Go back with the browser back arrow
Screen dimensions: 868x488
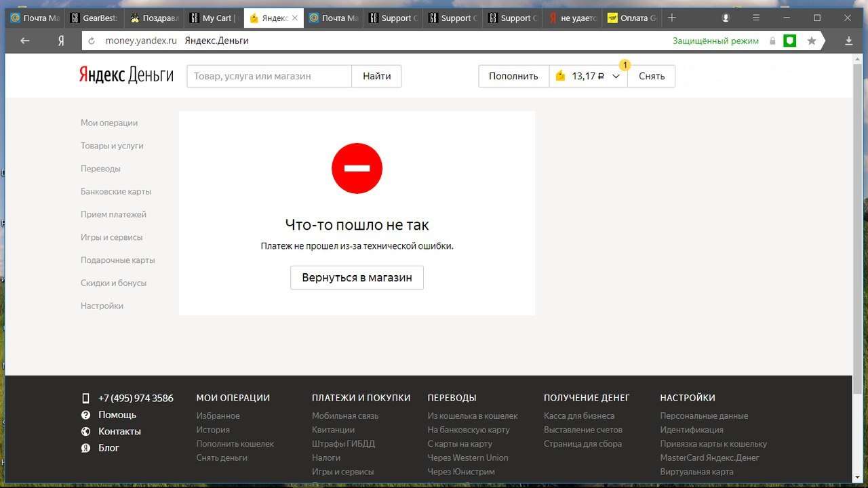pyautogui.click(x=25, y=41)
